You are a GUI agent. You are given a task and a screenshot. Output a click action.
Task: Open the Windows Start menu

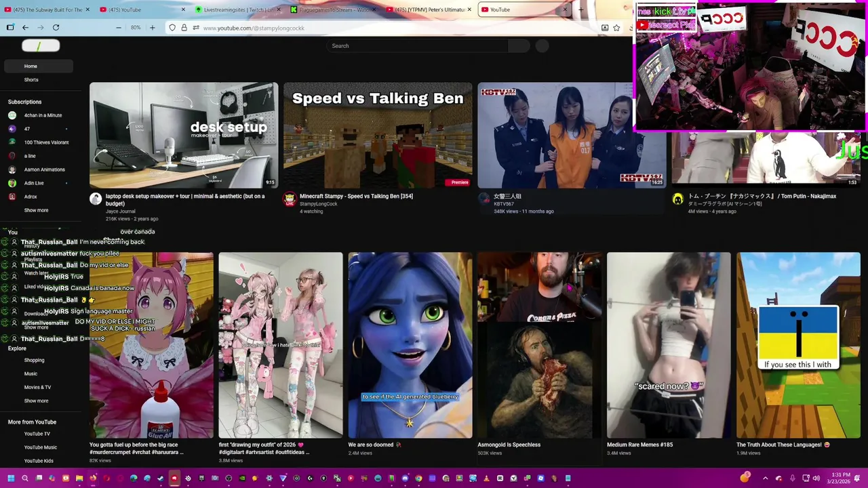(x=11, y=479)
